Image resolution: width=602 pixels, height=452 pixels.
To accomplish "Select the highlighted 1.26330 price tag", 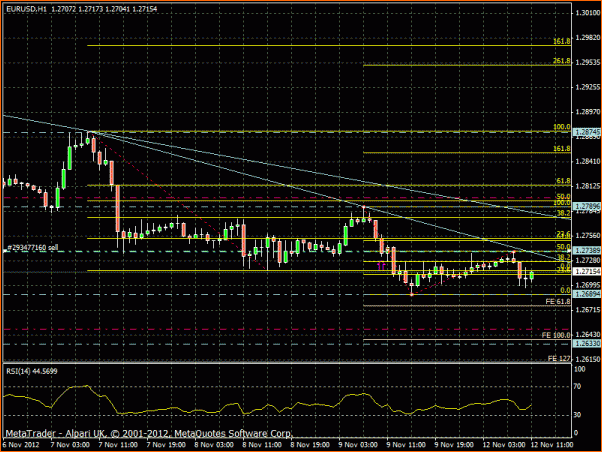I will point(587,343).
